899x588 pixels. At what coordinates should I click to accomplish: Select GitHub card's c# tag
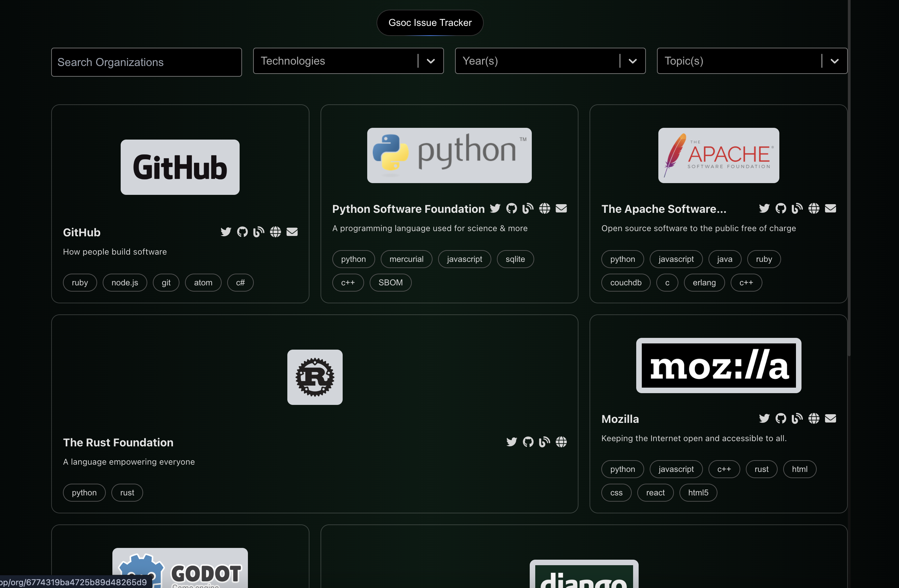[x=240, y=283]
